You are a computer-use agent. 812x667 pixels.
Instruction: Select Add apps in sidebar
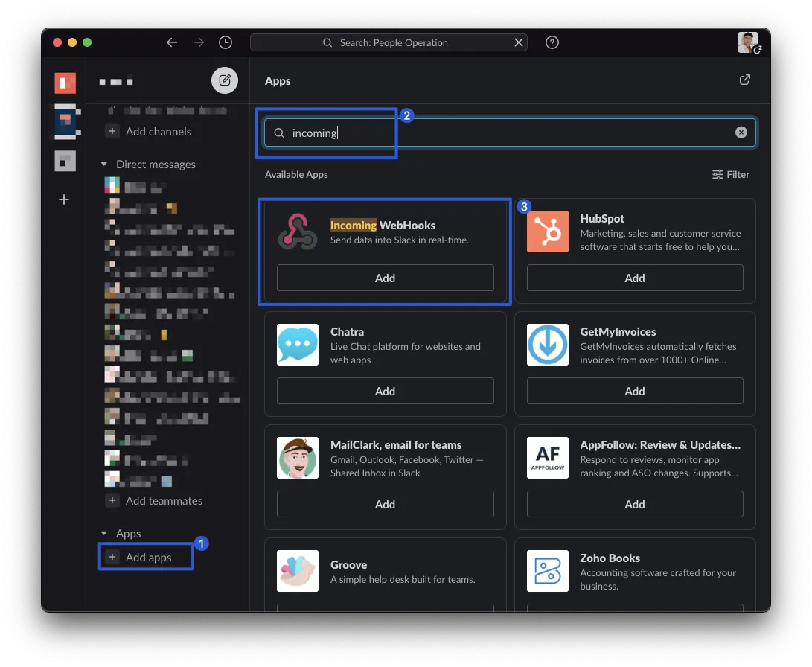pyautogui.click(x=148, y=558)
